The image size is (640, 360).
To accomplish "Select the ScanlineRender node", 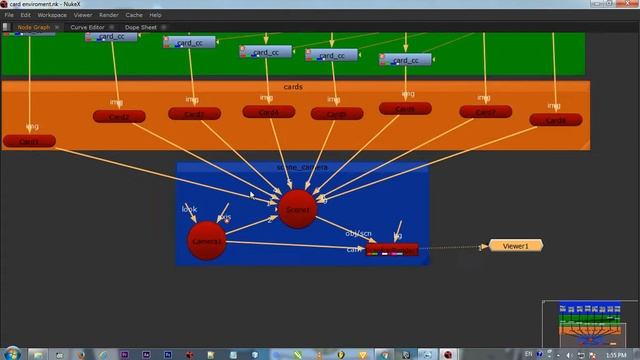I will pos(392,250).
